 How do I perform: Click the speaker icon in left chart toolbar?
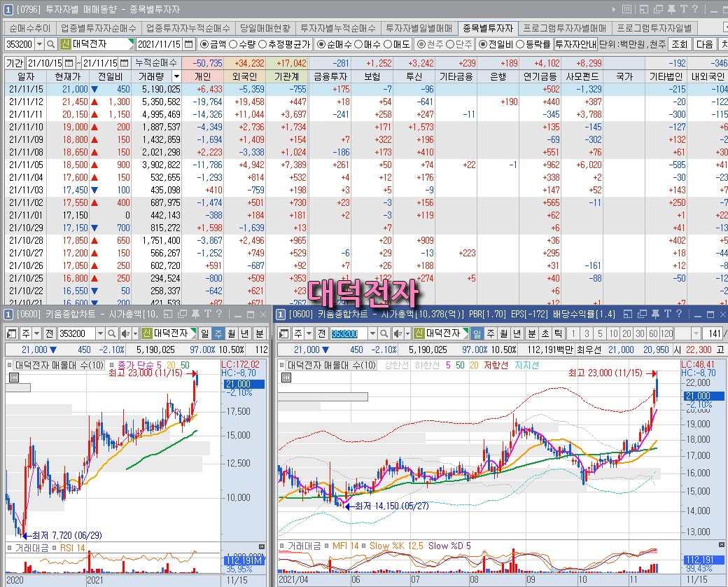click(x=125, y=333)
